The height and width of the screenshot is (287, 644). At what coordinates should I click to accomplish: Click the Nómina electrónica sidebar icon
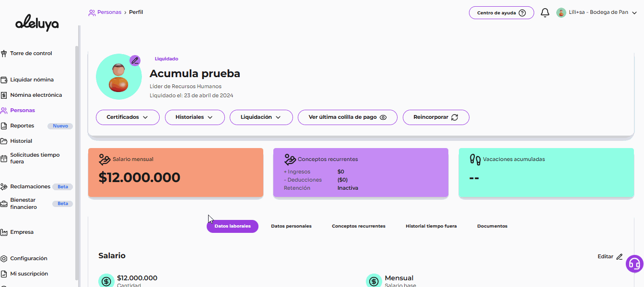4,95
